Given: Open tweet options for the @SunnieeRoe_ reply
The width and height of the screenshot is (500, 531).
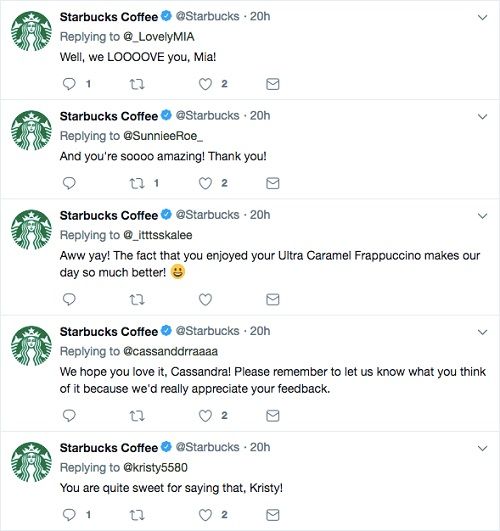Looking at the screenshot, I should pyautogui.click(x=482, y=116).
